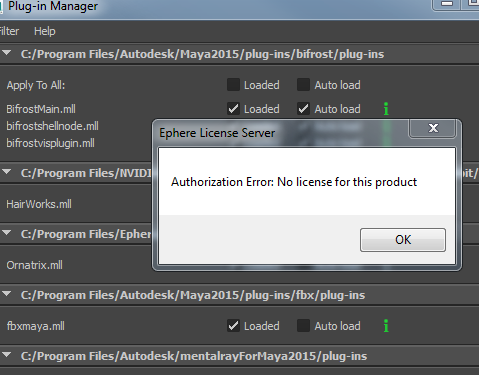This screenshot has height=375, width=479.
Task: Show info for fbxmaya.mll plug-in
Action: 386,326
